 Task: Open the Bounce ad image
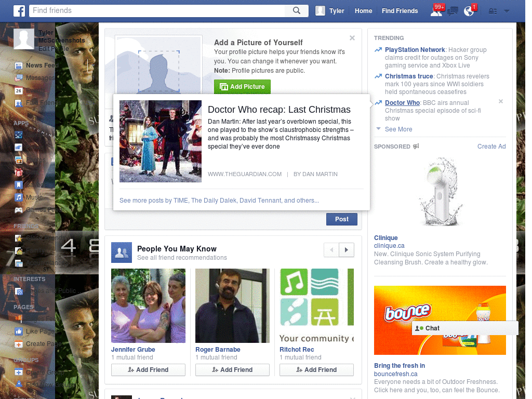[440, 320]
